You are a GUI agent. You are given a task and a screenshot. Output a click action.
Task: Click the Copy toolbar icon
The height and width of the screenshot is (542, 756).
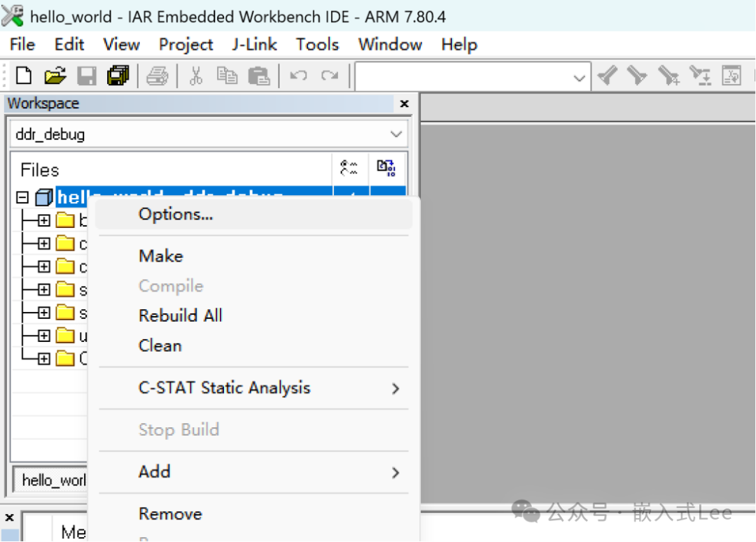(x=227, y=76)
